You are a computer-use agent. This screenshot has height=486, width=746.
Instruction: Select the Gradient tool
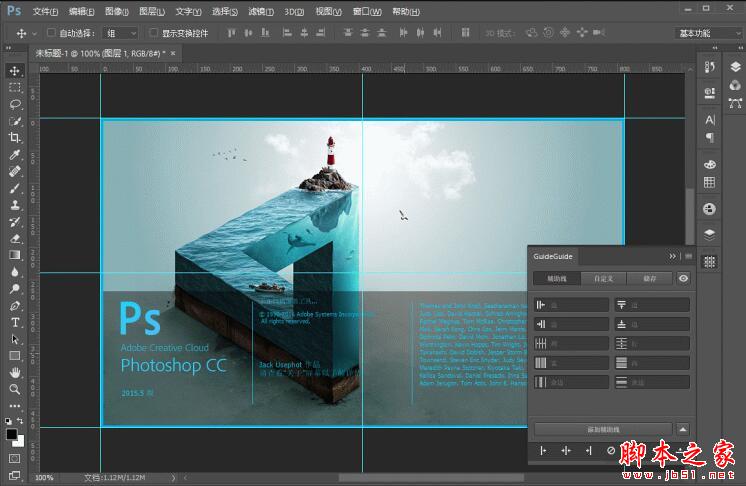15,255
